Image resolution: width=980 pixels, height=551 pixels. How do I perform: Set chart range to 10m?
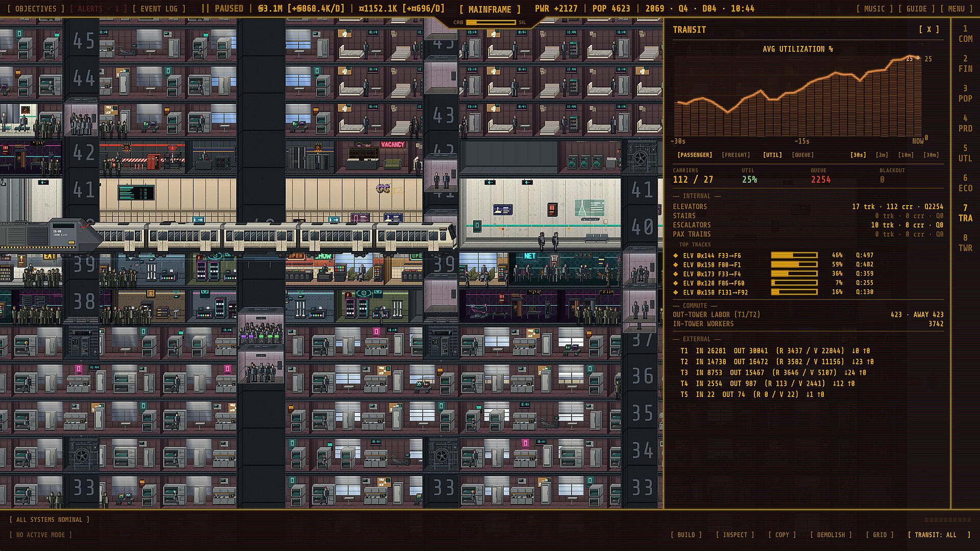click(x=906, y=155)
